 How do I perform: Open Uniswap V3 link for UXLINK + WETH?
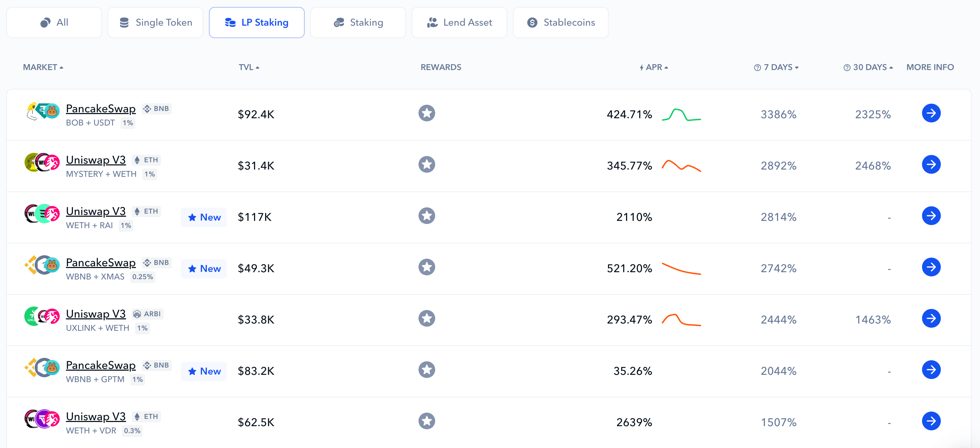coord(96,314)
